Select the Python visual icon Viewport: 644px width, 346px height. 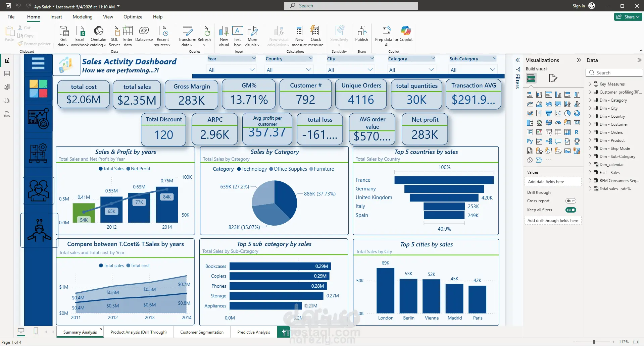[x=530, y=141]
